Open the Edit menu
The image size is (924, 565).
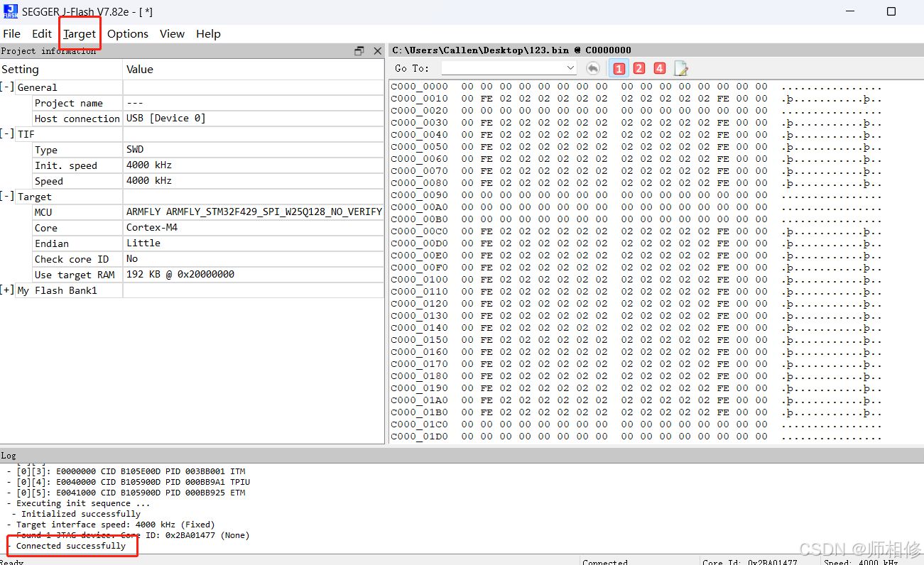[x=42, y=33]
